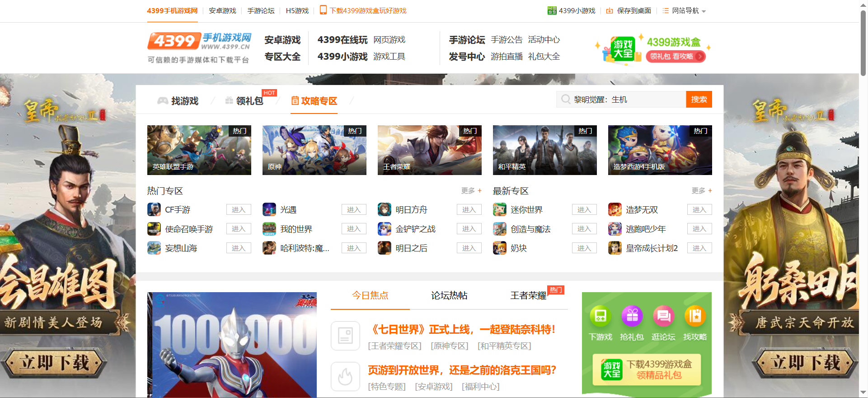Click the 逃跑吧少年 game icon
The height and width of the screenshot is (398, 868).
click(x=615, y=229)
